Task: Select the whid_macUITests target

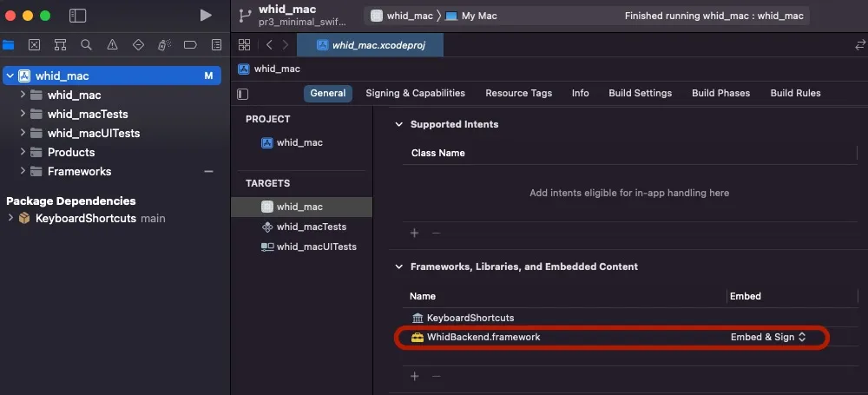Action: point(303,247)
